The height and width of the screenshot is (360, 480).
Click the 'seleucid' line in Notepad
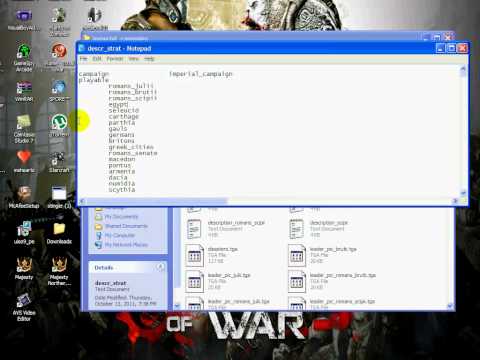tap(124, 110)
